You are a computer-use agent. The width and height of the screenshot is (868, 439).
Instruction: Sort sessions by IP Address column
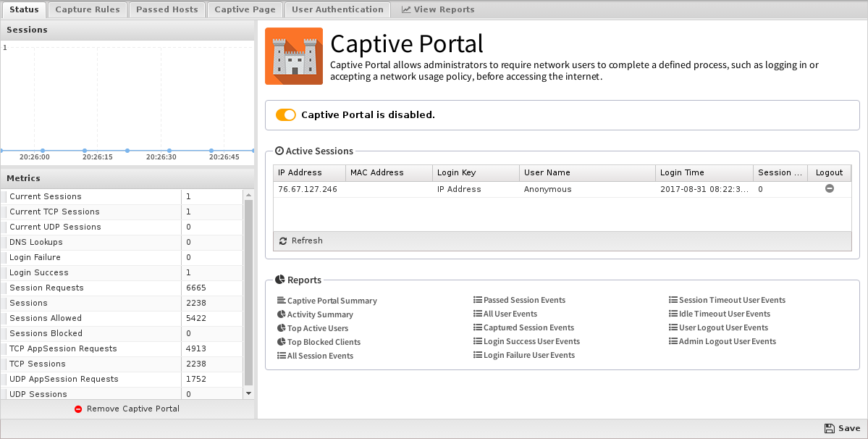(x=300, y=172)
